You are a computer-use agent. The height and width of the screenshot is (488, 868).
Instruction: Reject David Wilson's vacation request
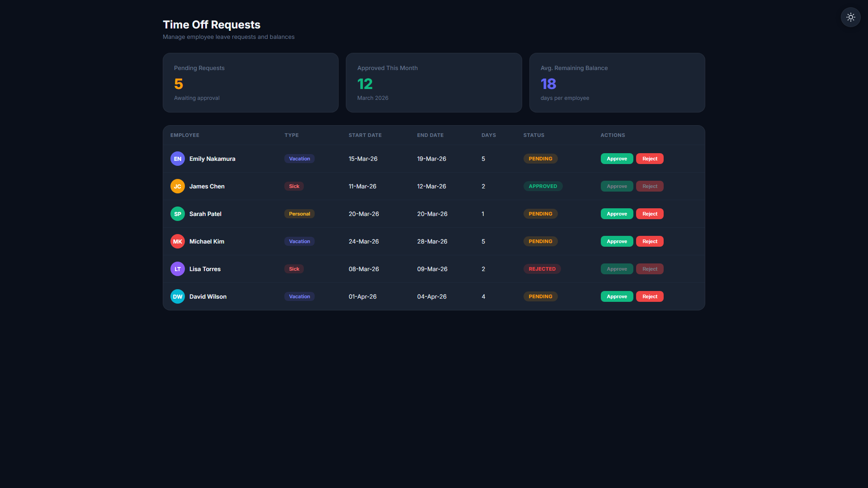tap(650, 296)
